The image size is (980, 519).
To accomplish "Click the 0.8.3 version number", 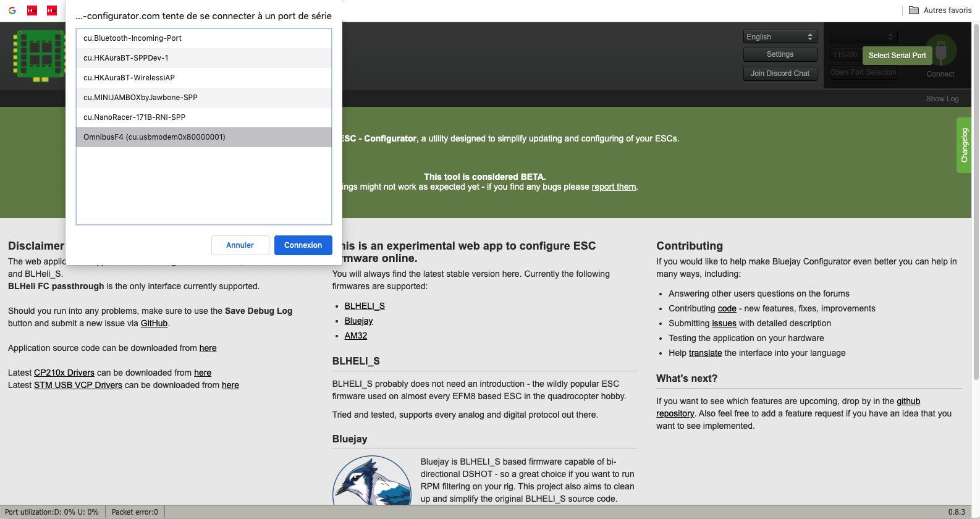I will click(x=957, y=512).
